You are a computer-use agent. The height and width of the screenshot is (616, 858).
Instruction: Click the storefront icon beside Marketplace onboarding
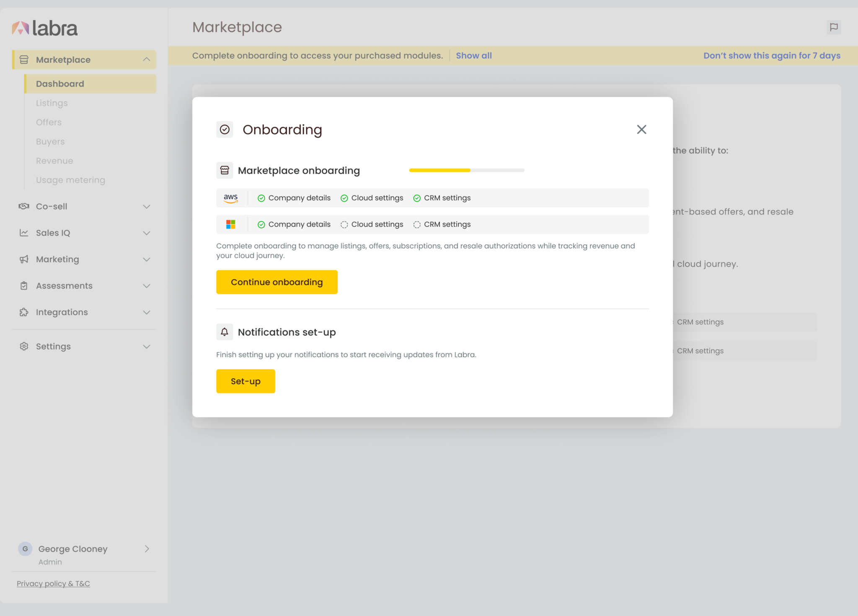tap(225, 170)
